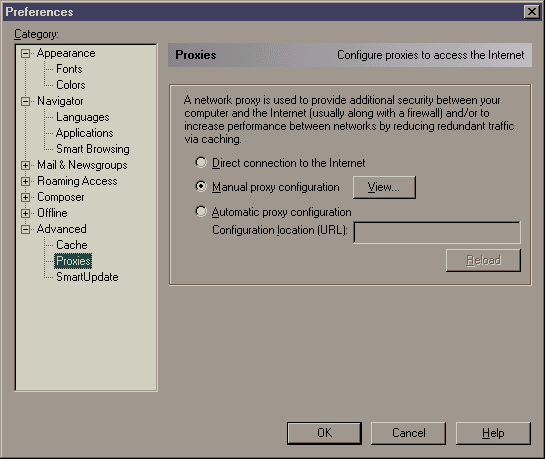Open the Colors preferences item
Image resolution: width=545 pixels, height=459 pixels.
71,85
